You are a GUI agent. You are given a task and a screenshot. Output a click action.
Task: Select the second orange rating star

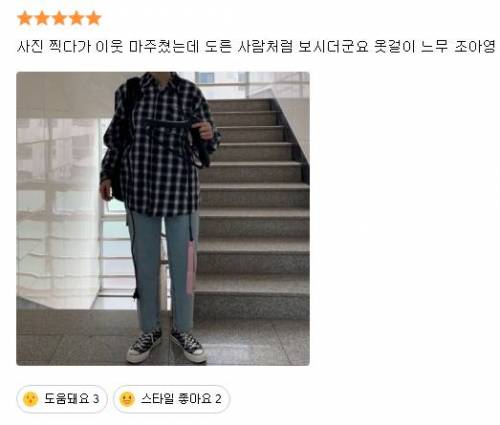(42, 18)
